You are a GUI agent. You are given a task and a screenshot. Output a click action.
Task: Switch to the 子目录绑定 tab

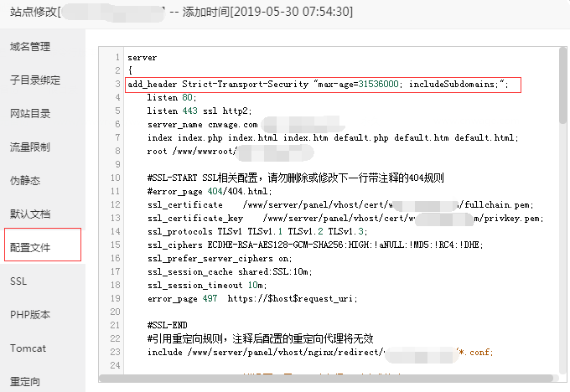point(35,80)
